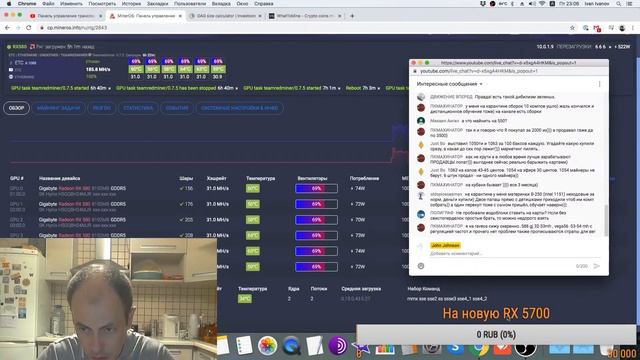Click fan bar of GPU with 176 shares

point(316,204)
